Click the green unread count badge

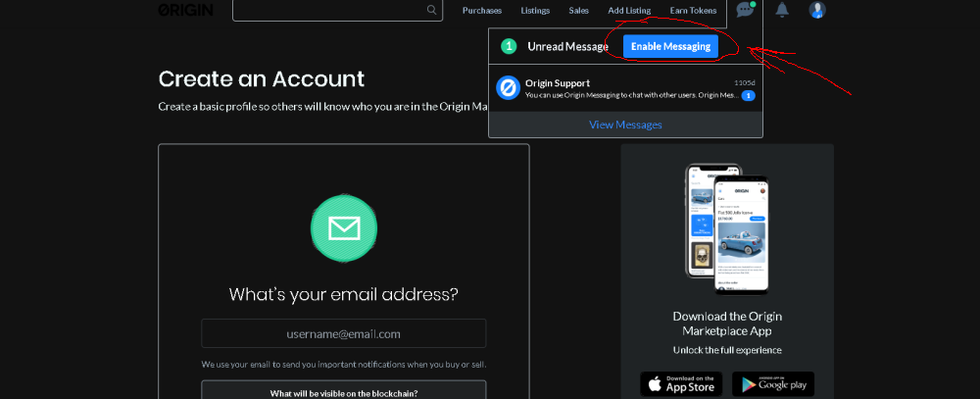click(509, 46)
